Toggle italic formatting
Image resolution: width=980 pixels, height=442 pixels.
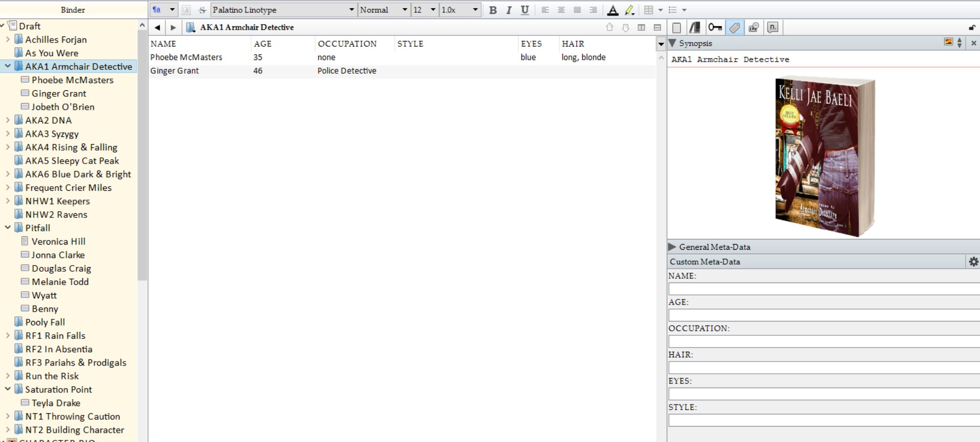[508, 10]
